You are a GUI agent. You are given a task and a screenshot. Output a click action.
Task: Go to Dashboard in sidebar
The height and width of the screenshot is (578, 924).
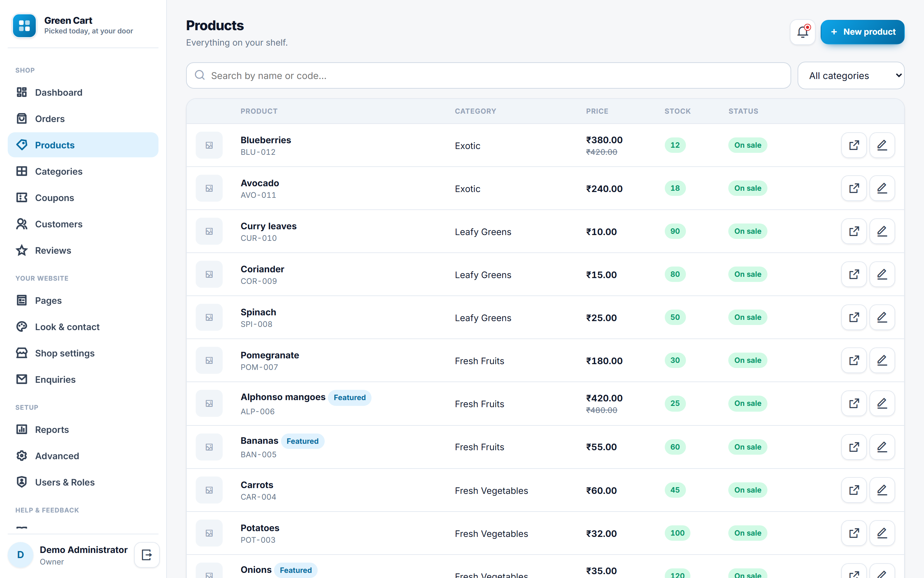point(83,92)
